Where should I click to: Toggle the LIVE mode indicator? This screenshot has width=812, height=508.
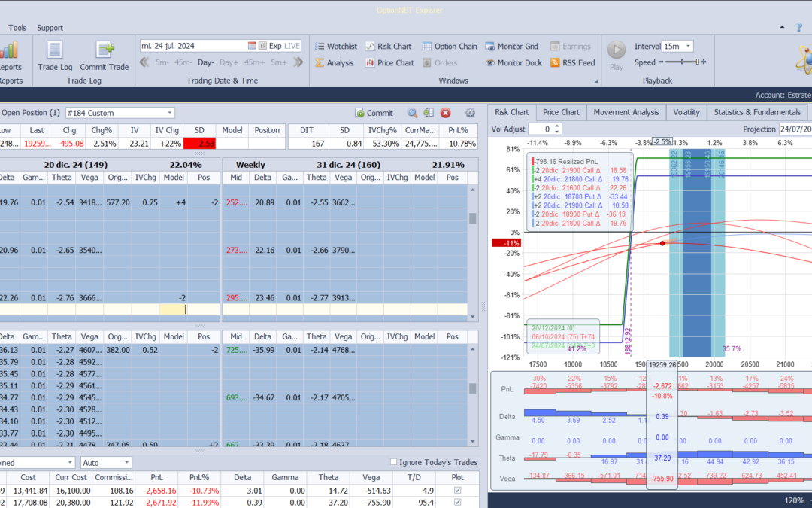pos(292,46)
